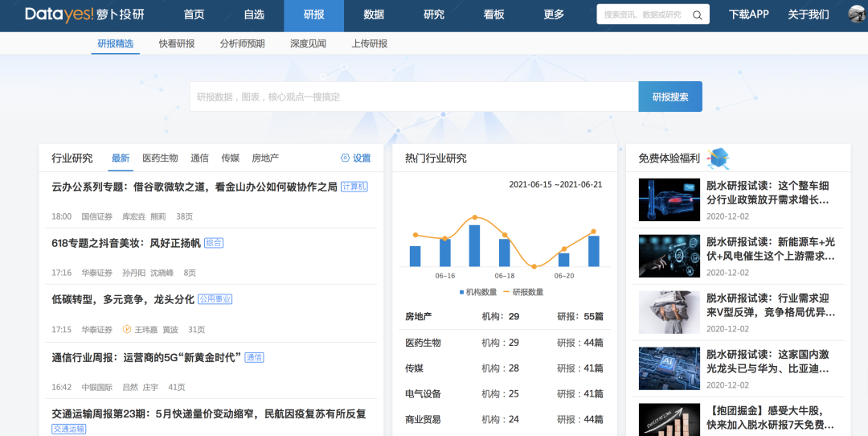
Task: Open 脱水研报试读：这家国内激光龙头 article
Action: (768, 362)
